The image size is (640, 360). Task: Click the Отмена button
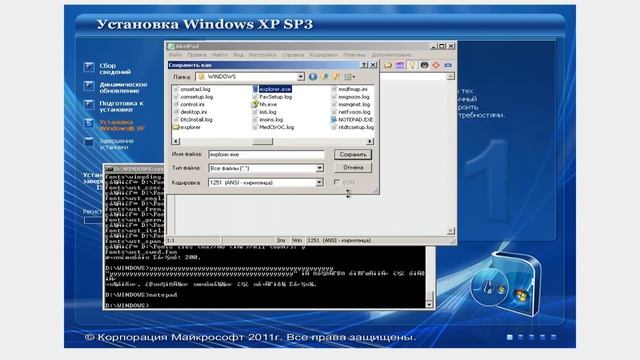tap(353, 167)
